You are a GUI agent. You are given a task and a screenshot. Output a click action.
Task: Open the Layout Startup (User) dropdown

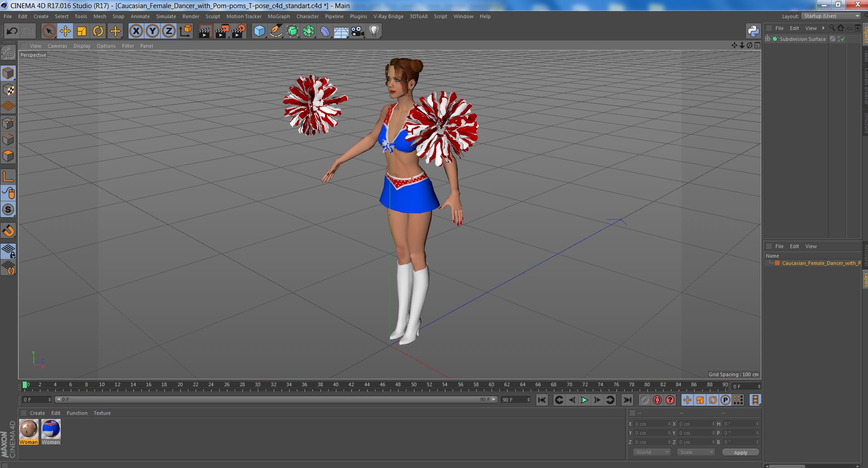[831, 16]
